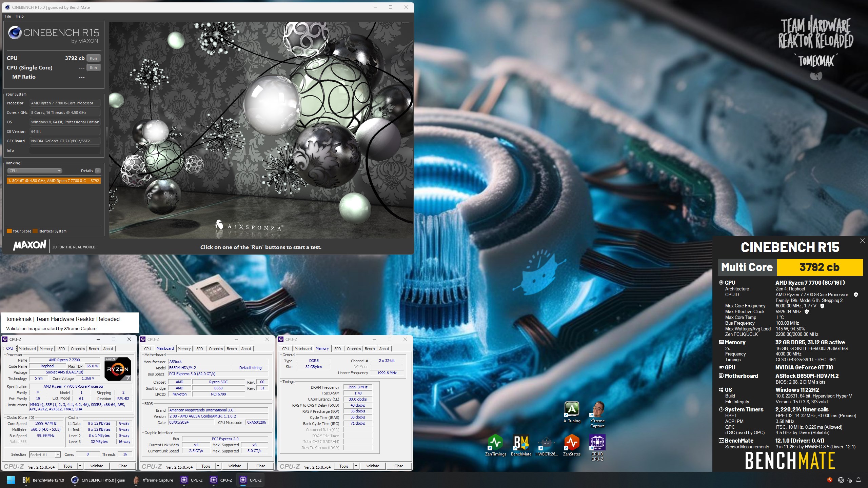Open the A-Tuning desktop shortcut

pos(572,412)
